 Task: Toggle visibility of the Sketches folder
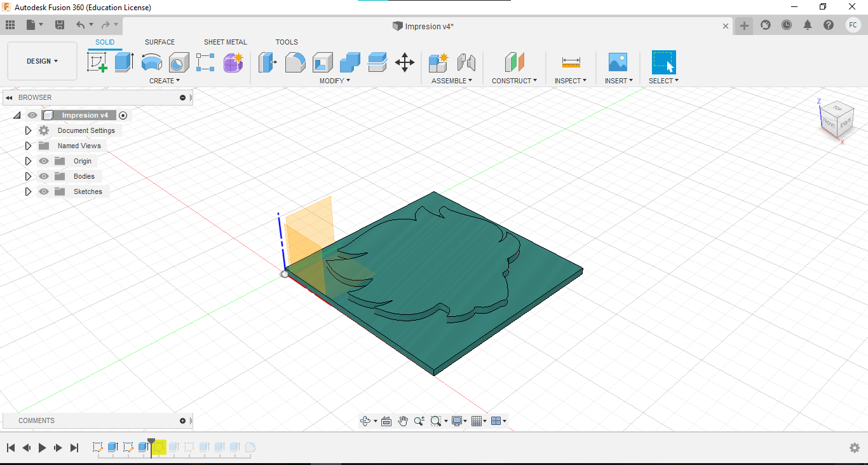click(44, 191)
